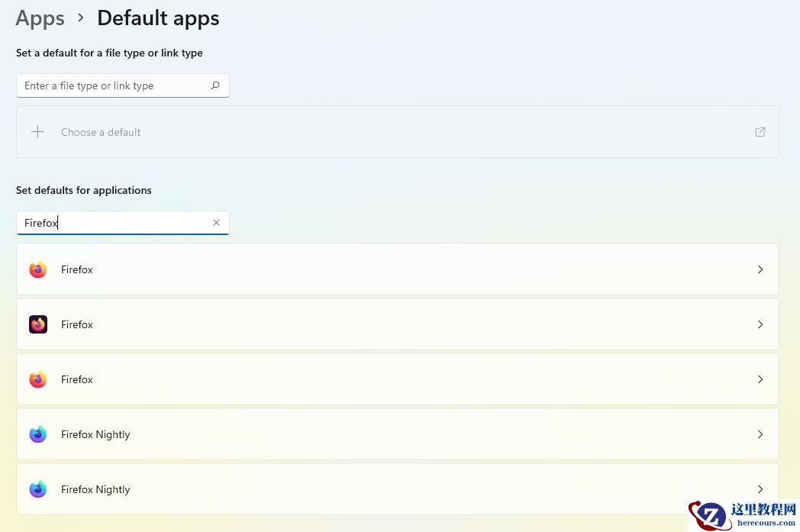Go back to Apps via breadcrumb

tap(40, 18)
